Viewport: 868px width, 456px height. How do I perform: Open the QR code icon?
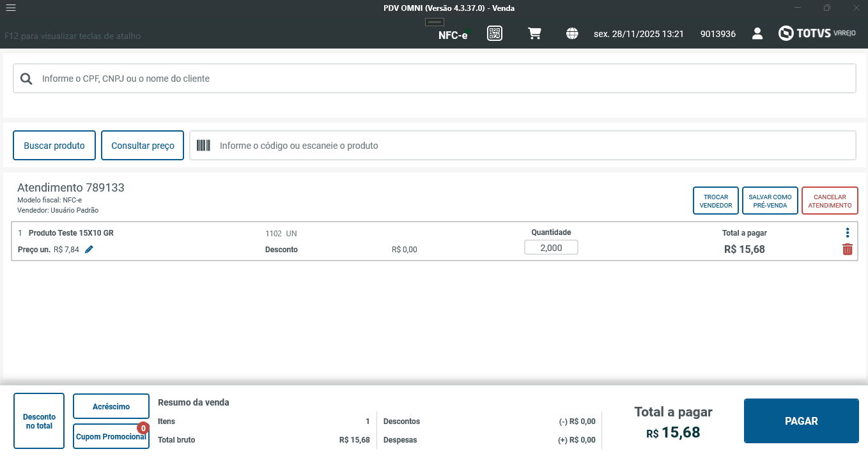pyautogui.click(x=495, y=34)
